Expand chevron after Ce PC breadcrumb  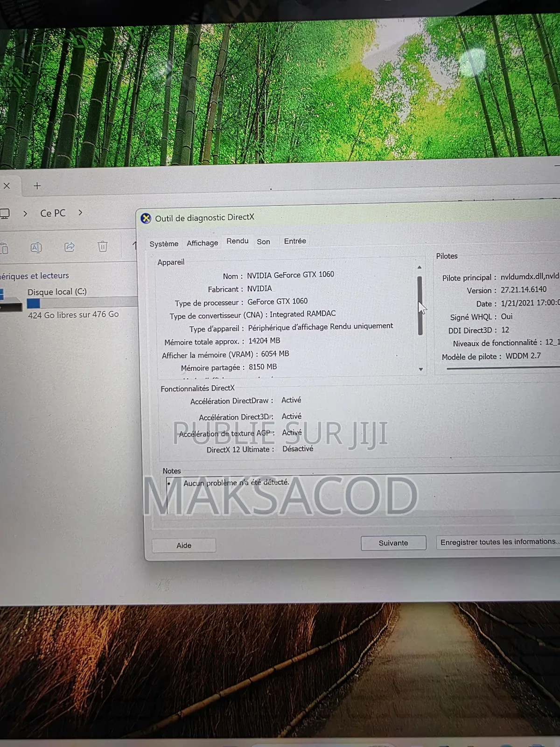coord(80,212)
